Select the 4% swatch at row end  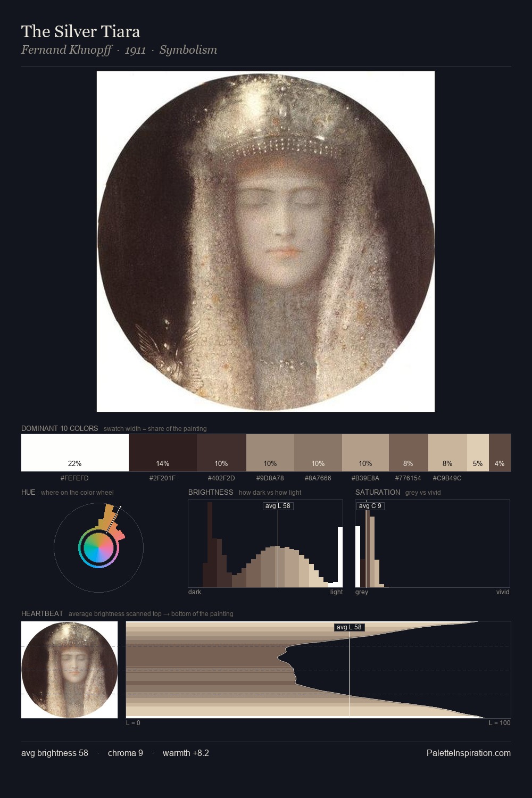point(500,453)
